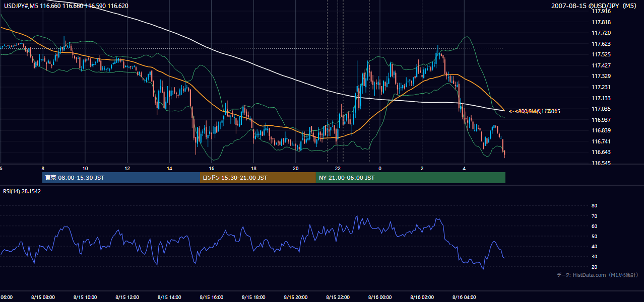The image size is (644, 302).
Task: Click price axis label 117.720
Action: 601,33
